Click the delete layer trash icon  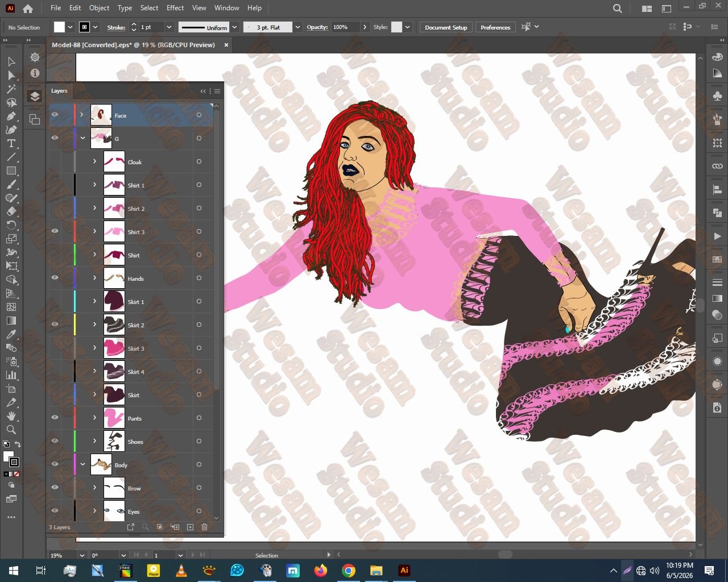click(205, 527)
